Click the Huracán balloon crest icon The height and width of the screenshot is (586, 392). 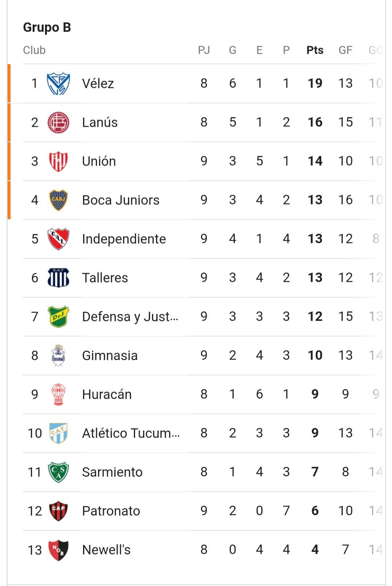(58, 394)
